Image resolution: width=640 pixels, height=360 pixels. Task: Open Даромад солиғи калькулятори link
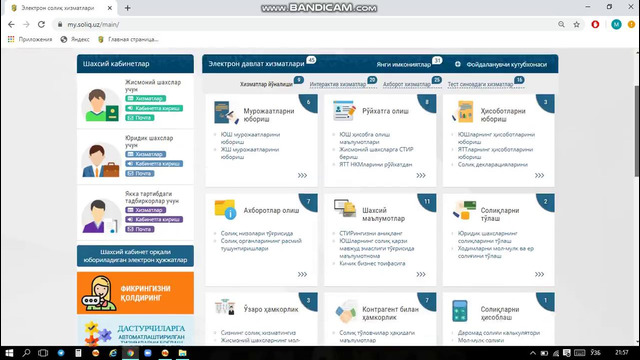click(x=499, y=333)
